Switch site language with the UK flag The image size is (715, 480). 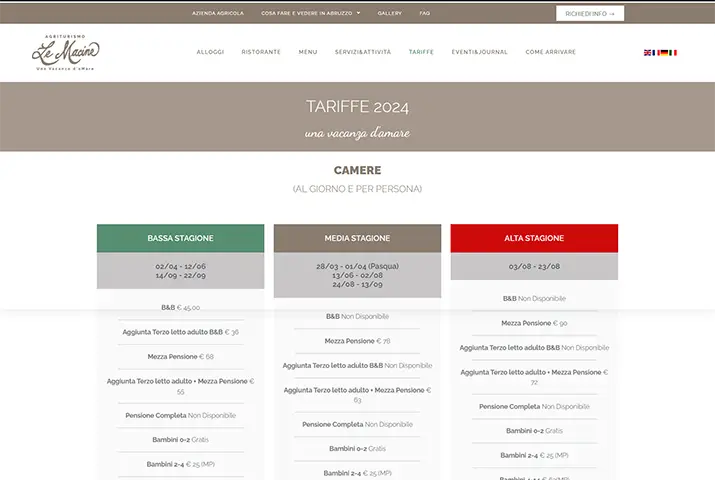(x=647, y=52)
